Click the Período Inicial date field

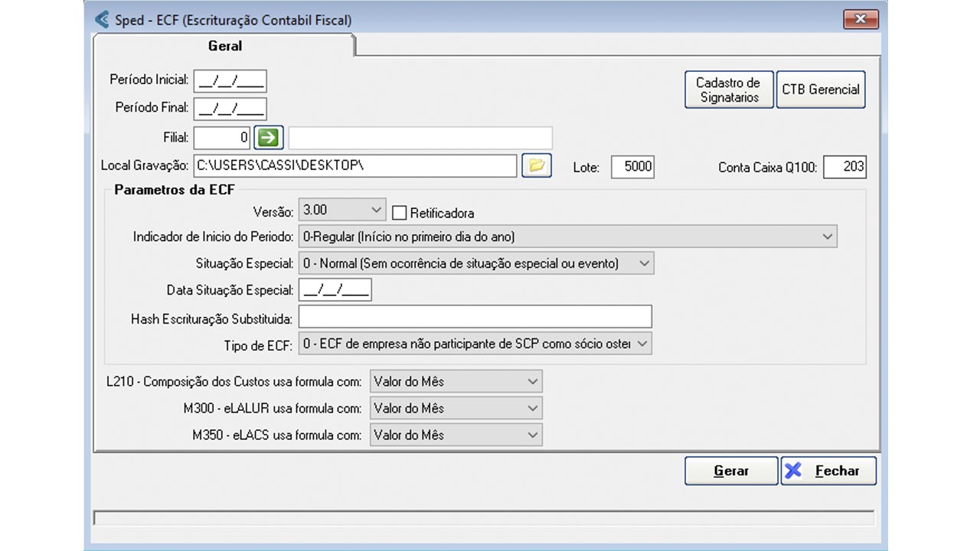230,80
